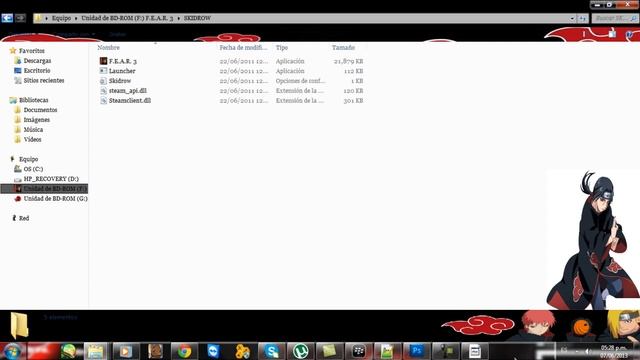Click the volume speaker tray icon
Viewport: 640px width, 360px height.
[x=587, y=351]
